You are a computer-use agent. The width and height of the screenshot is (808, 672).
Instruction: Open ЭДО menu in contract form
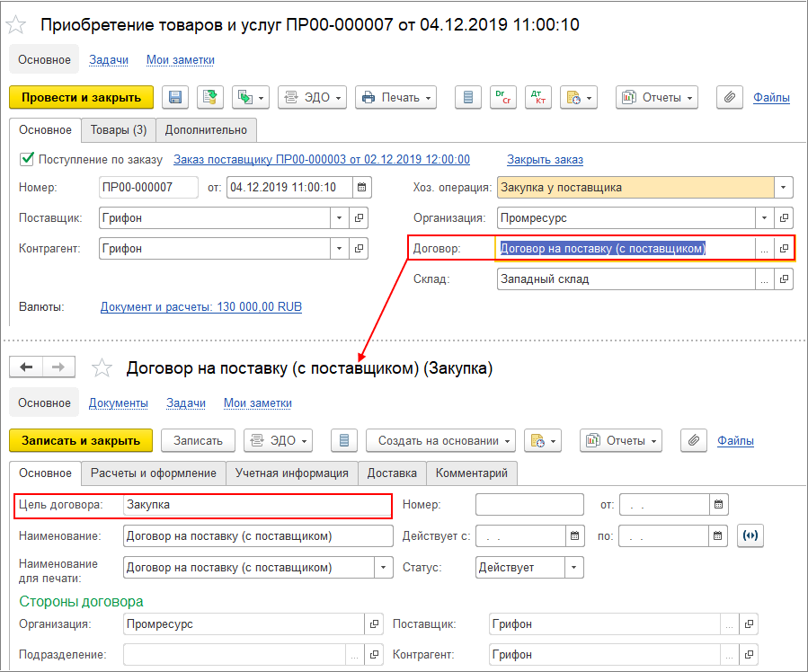[x=279, y=441]
